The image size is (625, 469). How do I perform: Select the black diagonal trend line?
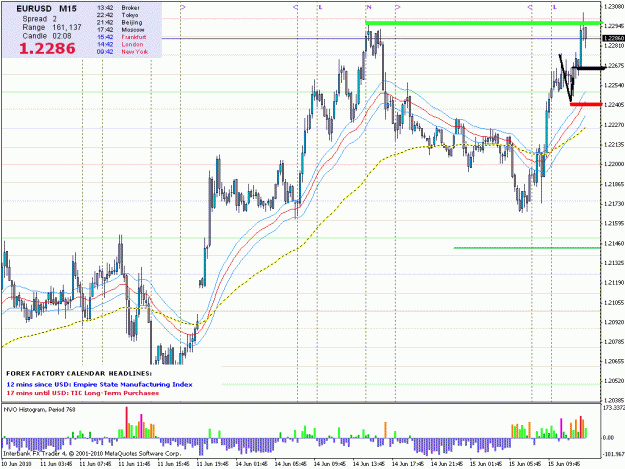pos(565,78)
